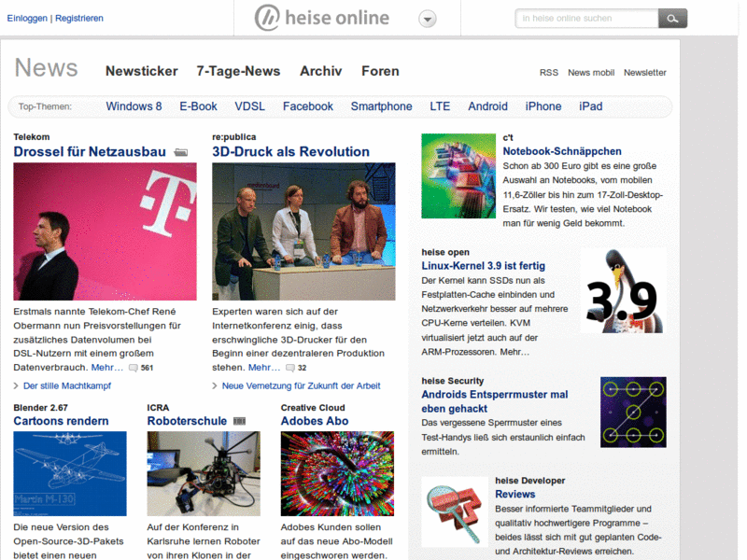Open the Android unlock pattern image
This screenshot has width=747, height=560.
click(x=633, y=412)
